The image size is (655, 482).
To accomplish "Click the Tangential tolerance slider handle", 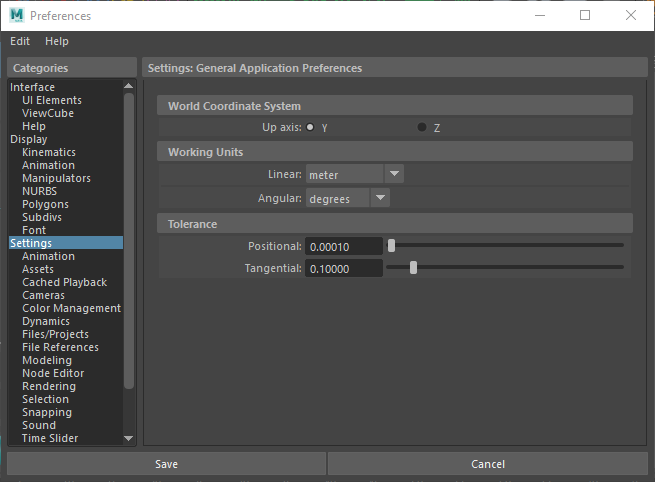I will pos(414,267).
